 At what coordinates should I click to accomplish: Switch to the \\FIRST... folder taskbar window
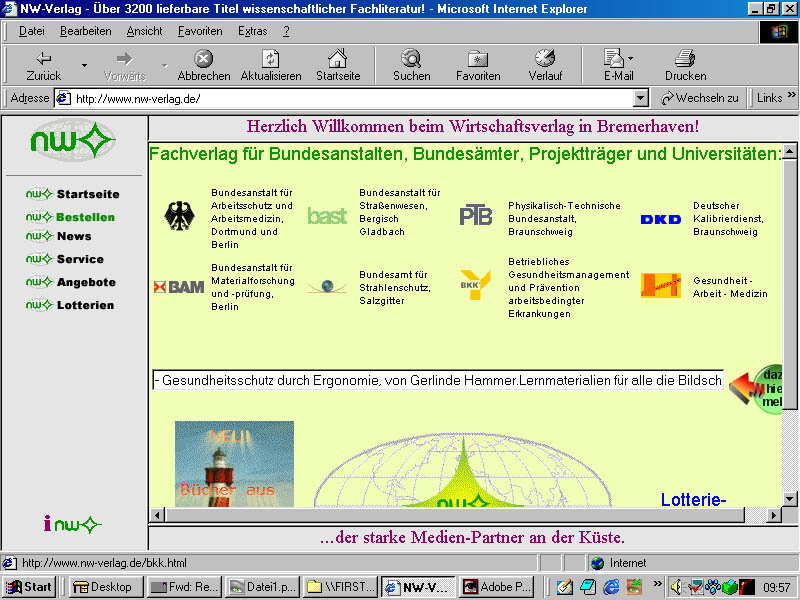(340, 587)
